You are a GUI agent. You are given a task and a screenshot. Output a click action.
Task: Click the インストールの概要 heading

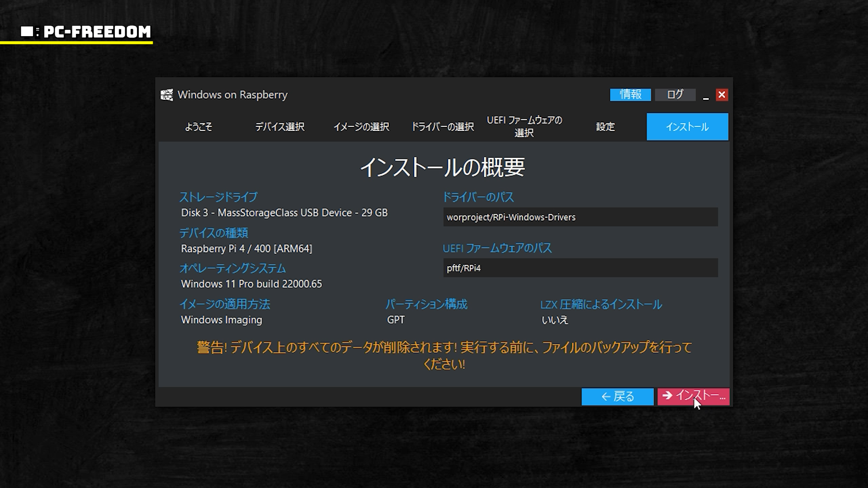(x=443, y=168)
